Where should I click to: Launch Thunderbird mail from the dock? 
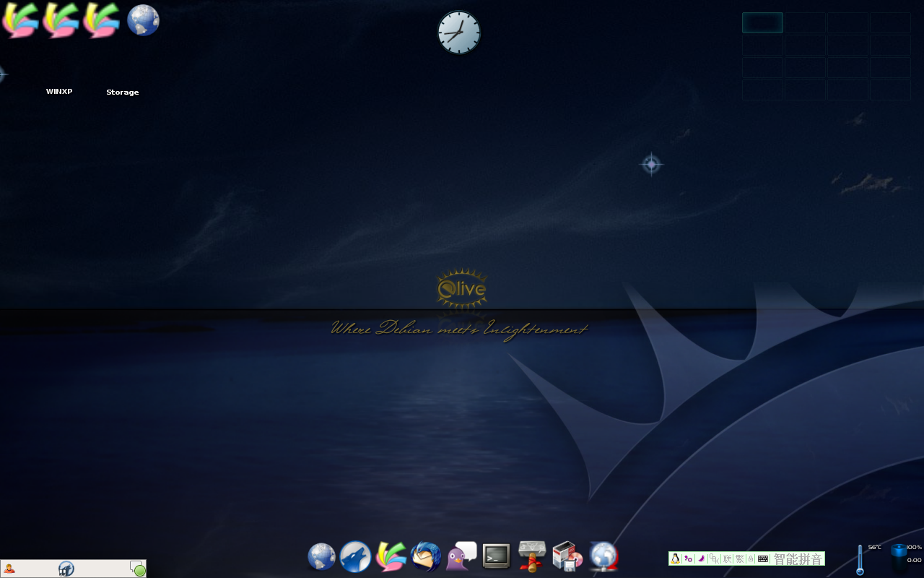pos(426,557)
